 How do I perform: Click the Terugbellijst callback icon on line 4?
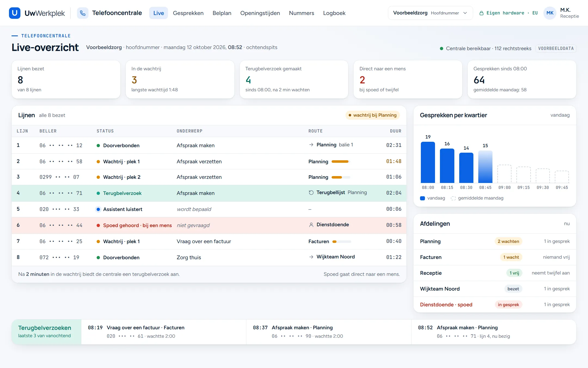pyautogui.click(x=311, y=192)
